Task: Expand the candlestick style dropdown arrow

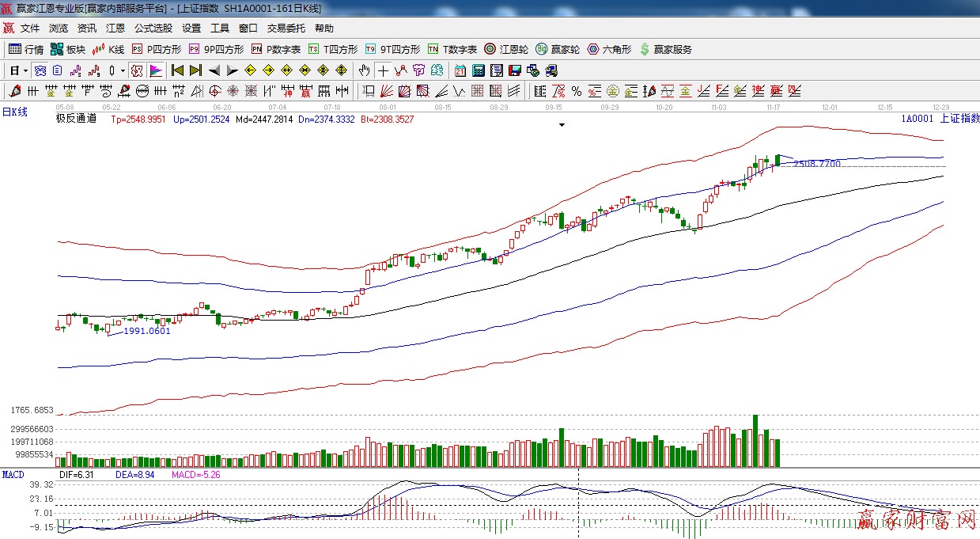Action: click(123, 70)
